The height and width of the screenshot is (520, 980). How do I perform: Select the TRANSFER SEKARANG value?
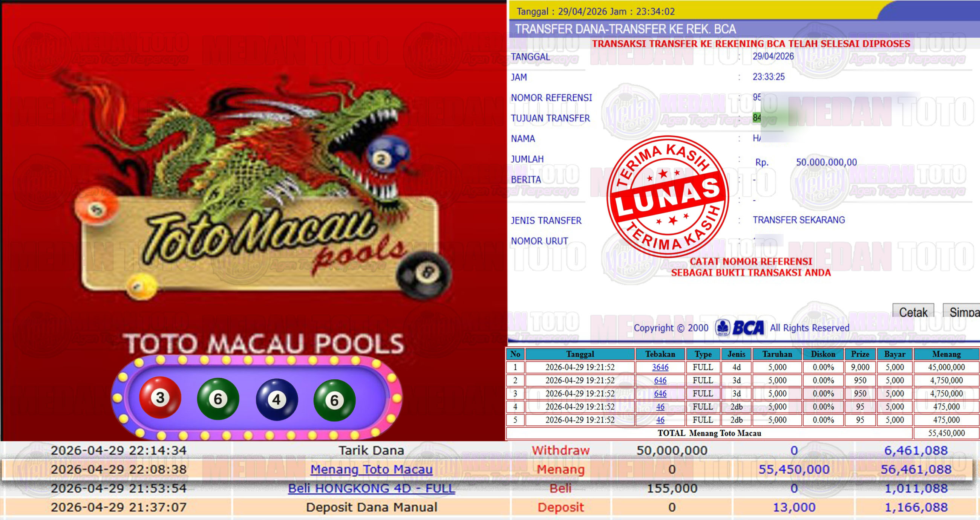(799, 220)
